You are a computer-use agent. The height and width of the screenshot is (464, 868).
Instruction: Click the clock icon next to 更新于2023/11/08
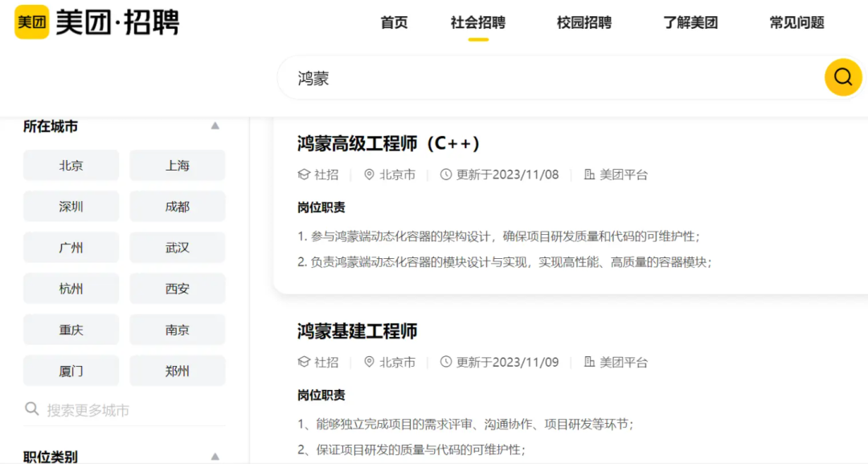445,175
